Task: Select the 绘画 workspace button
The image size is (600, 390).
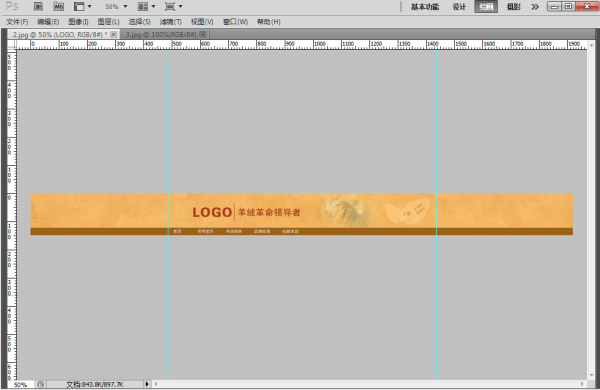Action: 486,7
